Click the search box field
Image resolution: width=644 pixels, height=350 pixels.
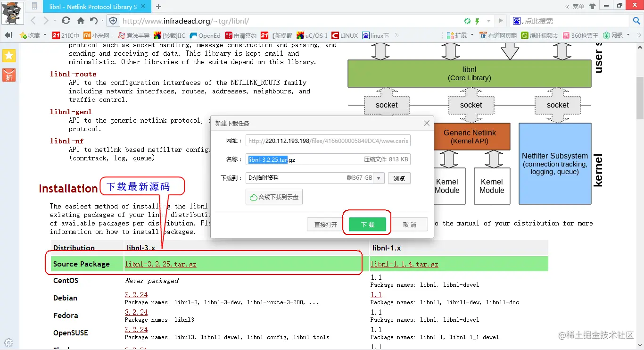(575, 21)
